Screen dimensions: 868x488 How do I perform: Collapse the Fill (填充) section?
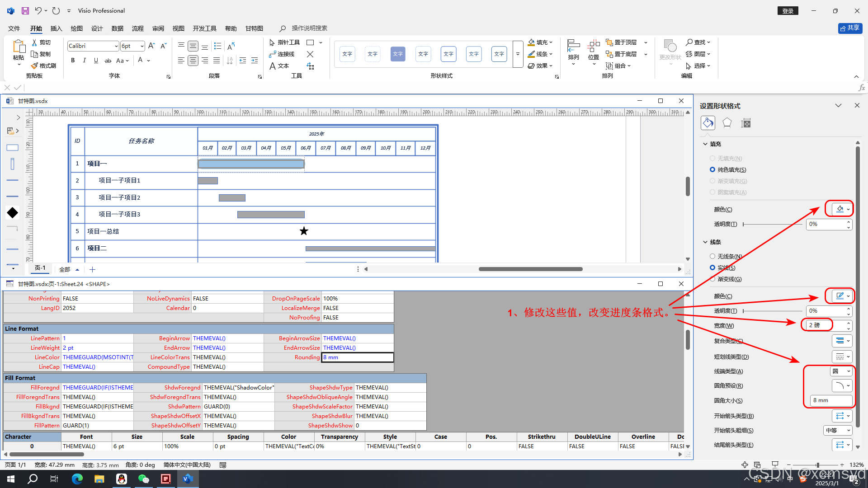pos(705,144)
